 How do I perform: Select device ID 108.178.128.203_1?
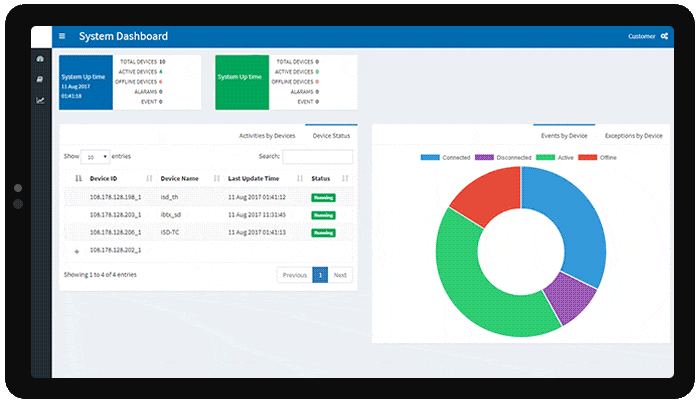115,215
